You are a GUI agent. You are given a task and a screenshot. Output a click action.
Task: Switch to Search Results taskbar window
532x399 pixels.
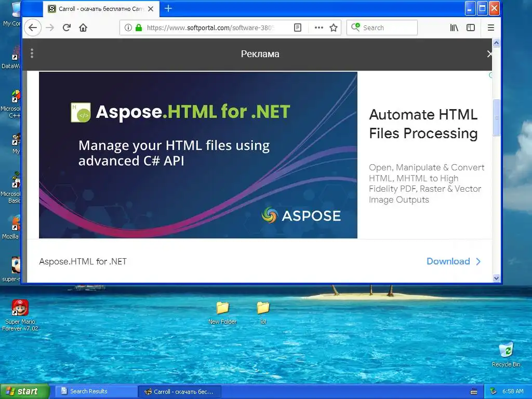(x=96, y=392)
